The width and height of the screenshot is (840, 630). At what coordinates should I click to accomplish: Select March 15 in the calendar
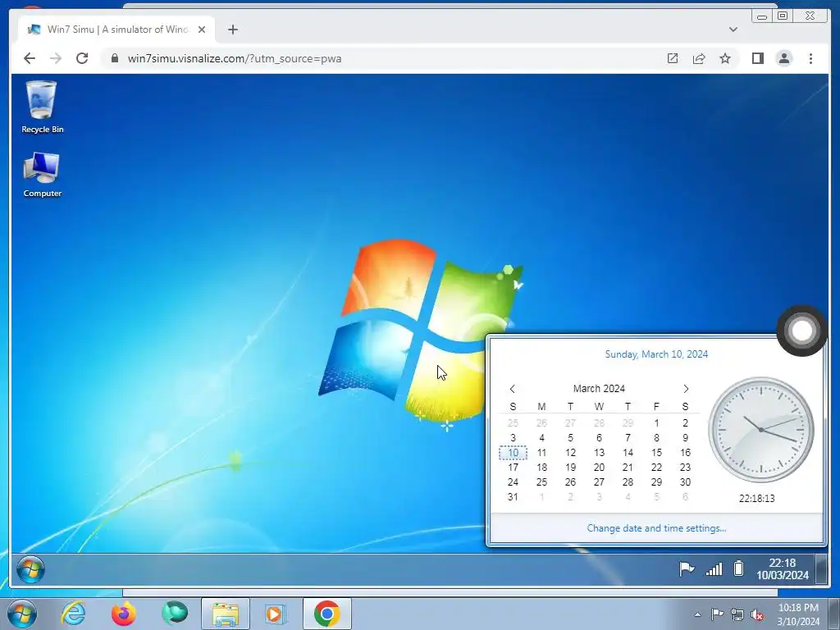656,453
